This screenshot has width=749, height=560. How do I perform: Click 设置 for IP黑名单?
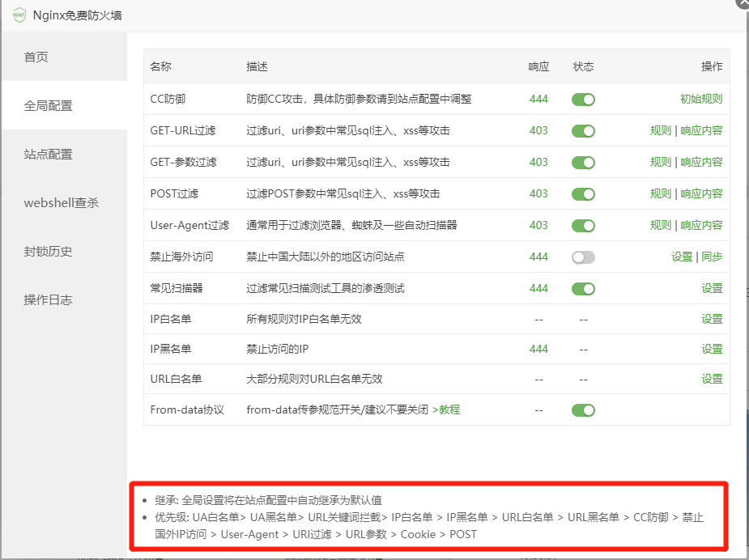[x=712, y=349]
